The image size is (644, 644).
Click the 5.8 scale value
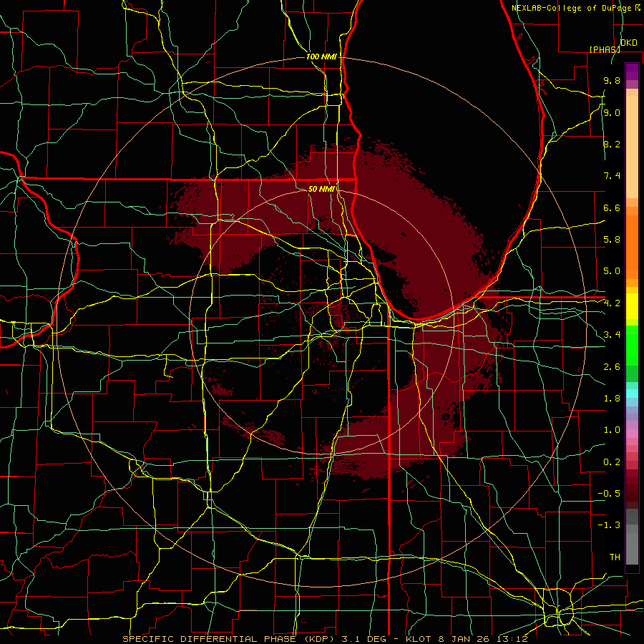612,240
